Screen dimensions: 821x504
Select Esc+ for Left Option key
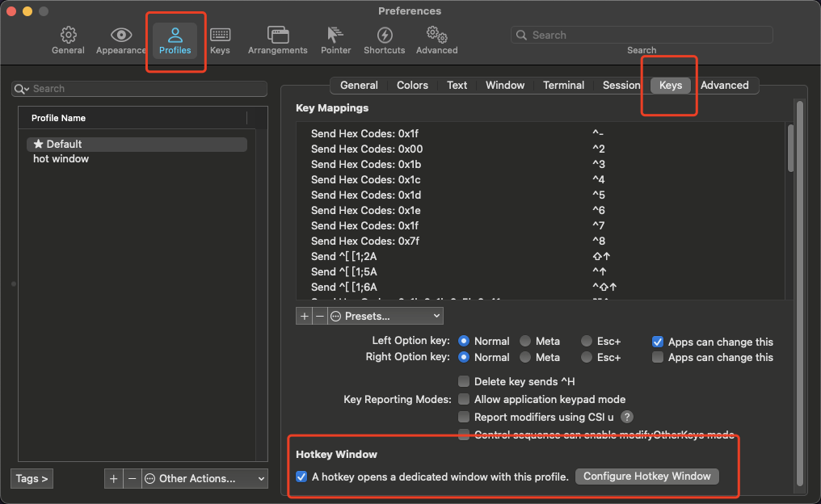587,341
